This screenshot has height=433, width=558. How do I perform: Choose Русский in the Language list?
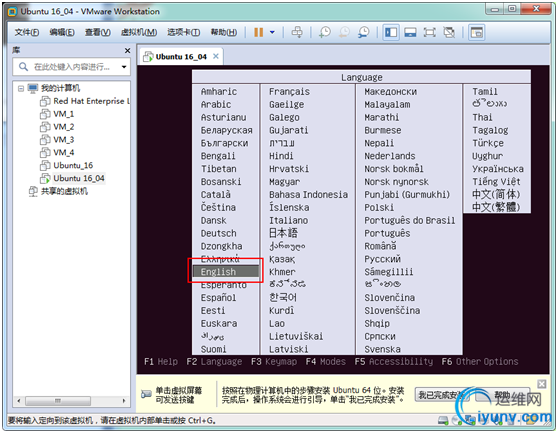pyautogui.click(x=383, y=259)
